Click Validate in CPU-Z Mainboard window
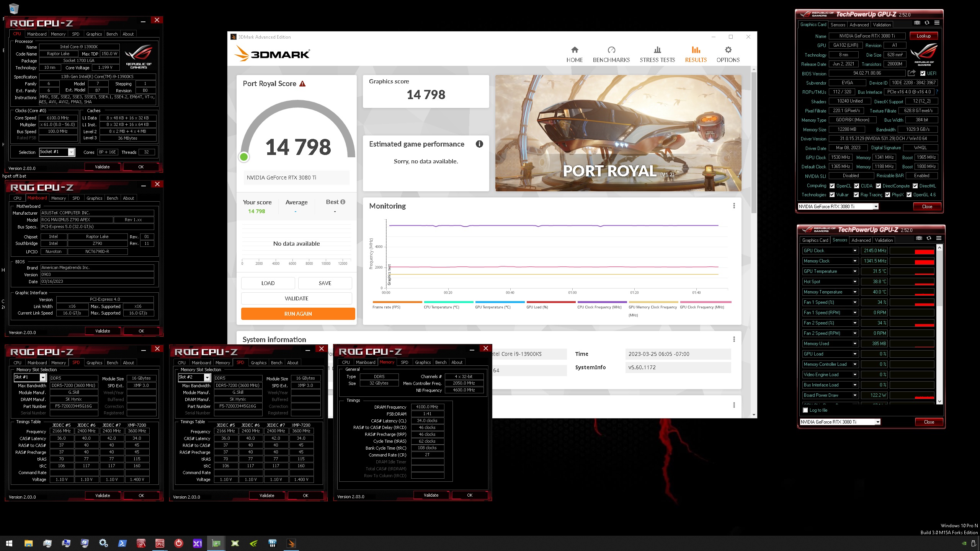Image resolution: width=980 pixels, height=551 pixels. coord(103,331)
